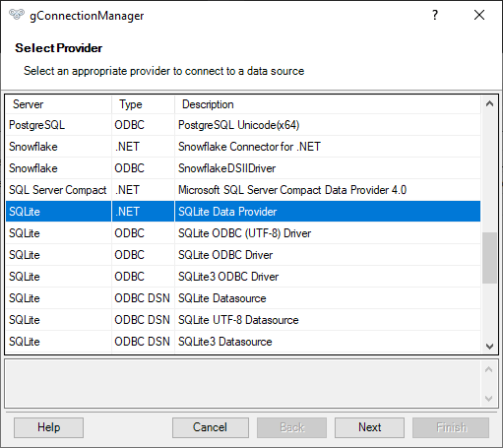Viewport: 503px width, 448px height.
Task: Proceed with the Next button
Action: 369,427
